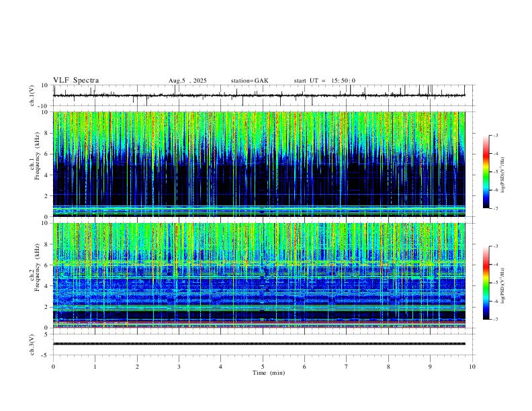Click time axis tick label "1"
532x411 pixels.
tap(95, 367)
